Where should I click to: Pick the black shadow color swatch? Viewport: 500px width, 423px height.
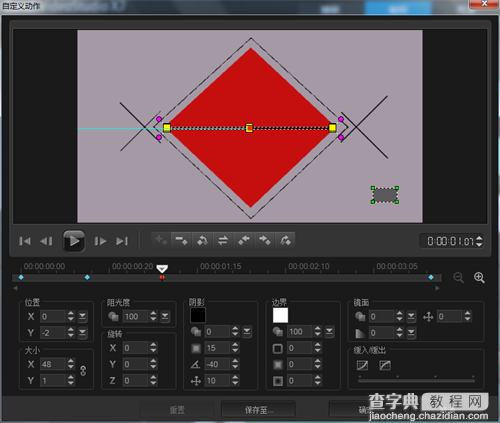198,315
